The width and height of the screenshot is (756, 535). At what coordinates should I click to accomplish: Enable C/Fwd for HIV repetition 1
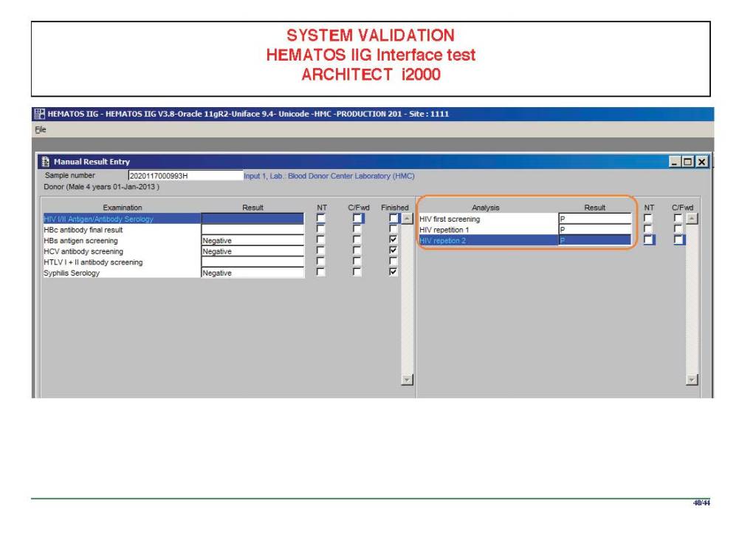(678, 230)
